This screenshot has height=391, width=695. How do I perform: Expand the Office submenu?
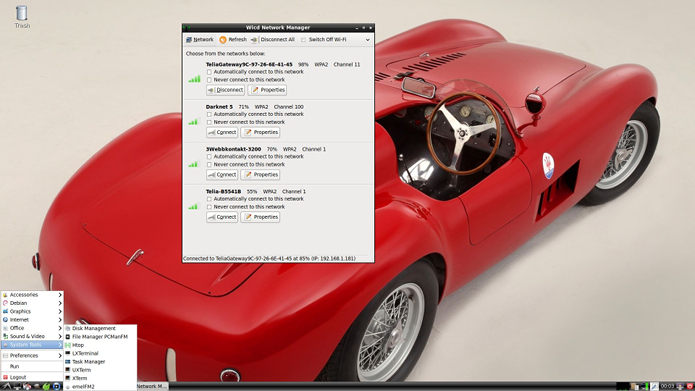click(x=32, y=328)
